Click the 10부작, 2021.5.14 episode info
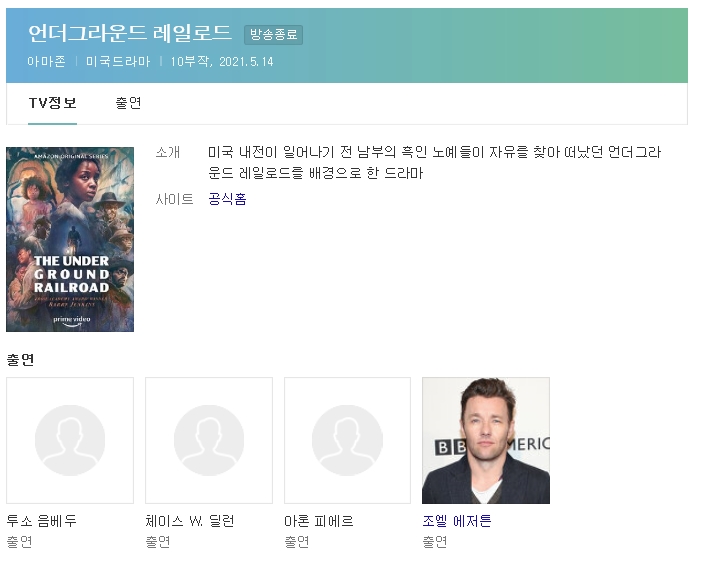The height and width of the screenshot is (571, 702). [x=222, y=61]
